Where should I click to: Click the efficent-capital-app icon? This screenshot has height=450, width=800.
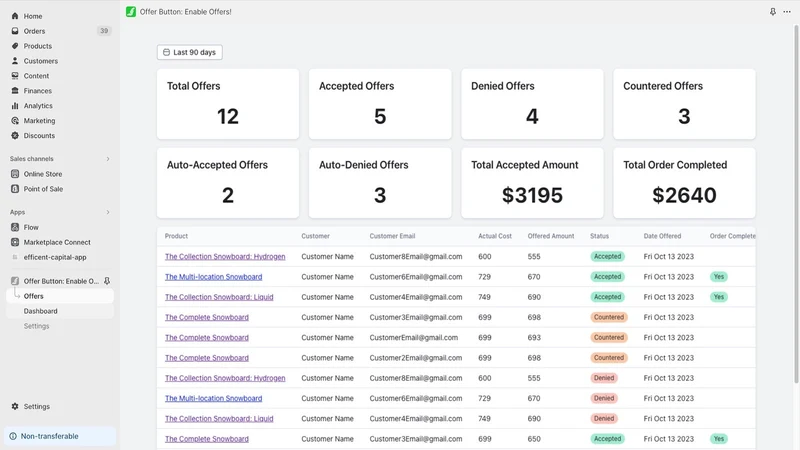point(15,257)
